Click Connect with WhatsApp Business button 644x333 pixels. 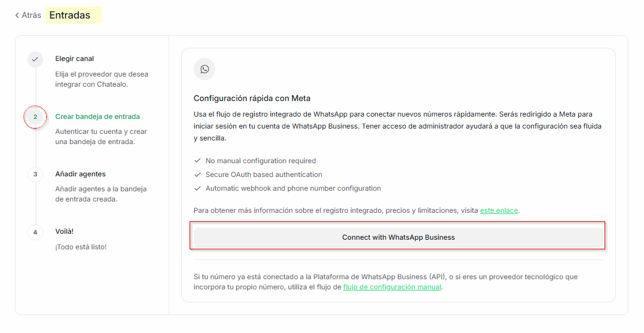click(398, 237)
